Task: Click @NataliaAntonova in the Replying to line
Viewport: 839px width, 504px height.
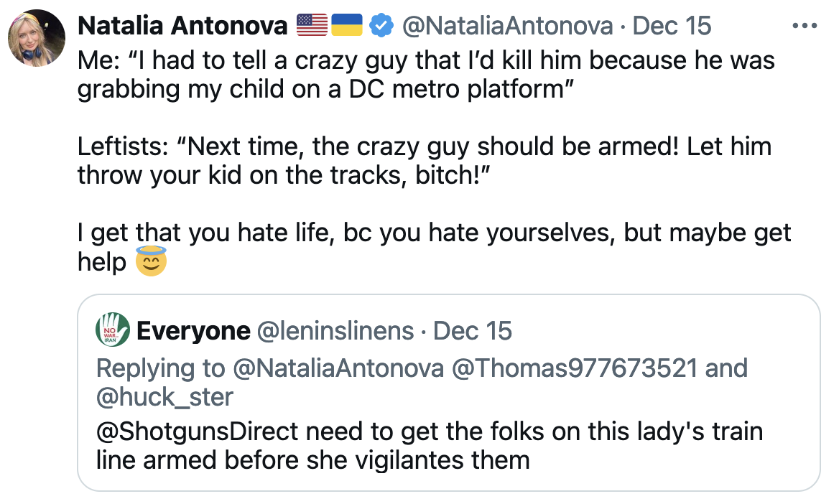Action: (x=338, y=368)
